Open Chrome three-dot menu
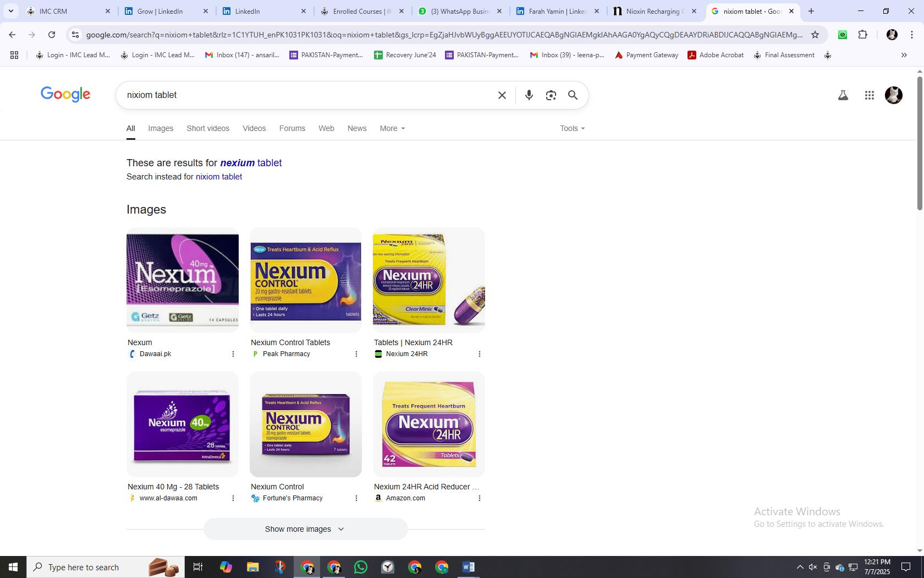Viewport: 924px width, 578px height. tap(912, 35)
